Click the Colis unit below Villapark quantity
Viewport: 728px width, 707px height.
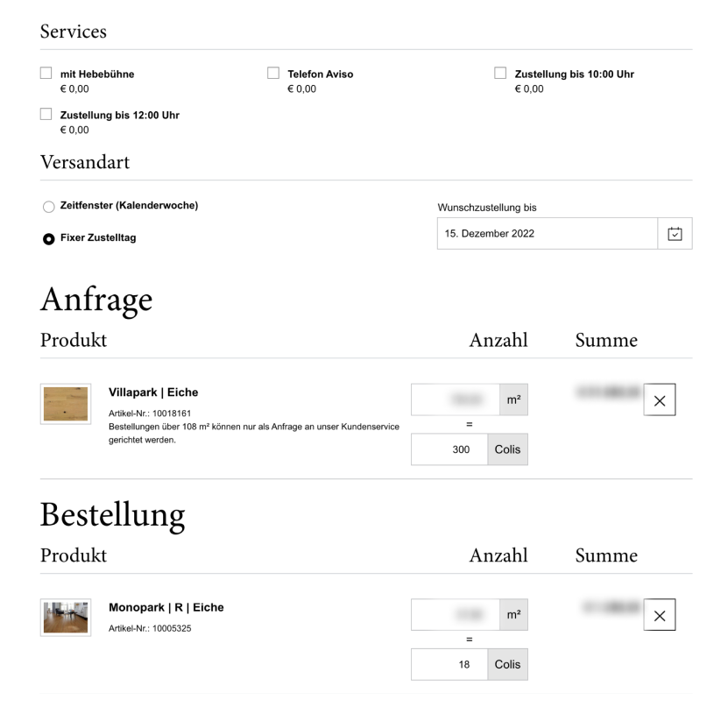[x=508, y=449]
